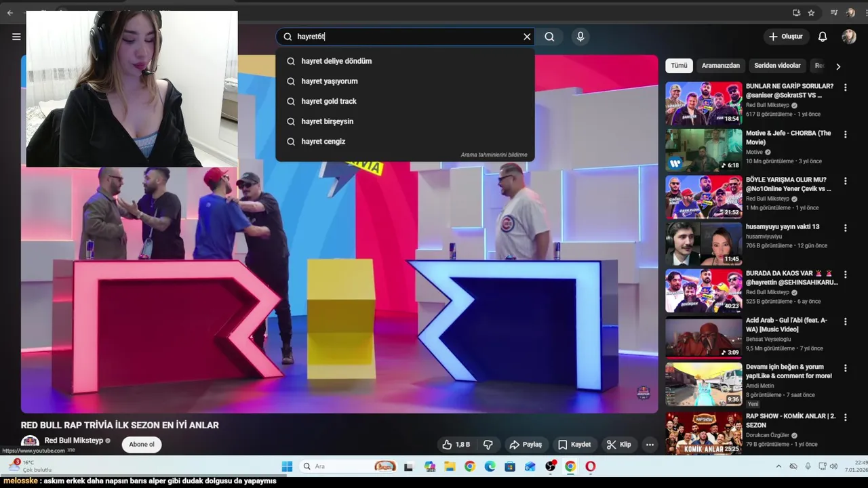Open options for BURADA DA KAOS VAR video
Viewport: 868px width, 488px height.
845,274
